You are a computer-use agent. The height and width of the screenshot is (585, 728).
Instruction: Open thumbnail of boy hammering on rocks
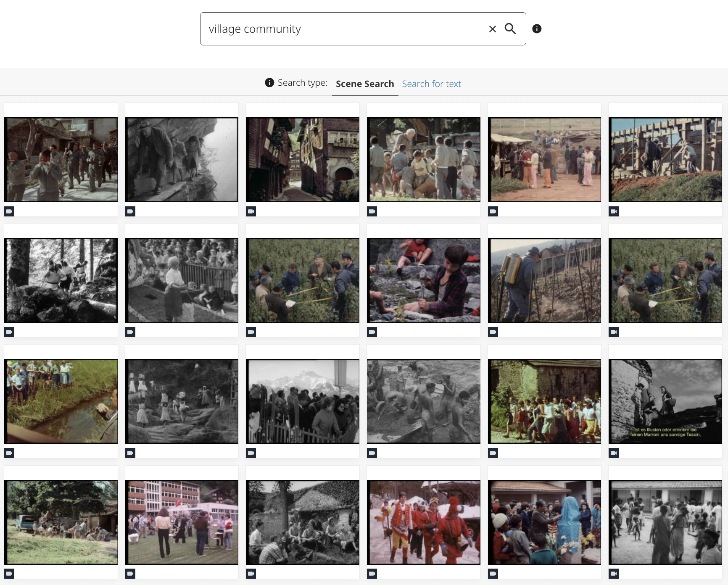coord(423,280)
